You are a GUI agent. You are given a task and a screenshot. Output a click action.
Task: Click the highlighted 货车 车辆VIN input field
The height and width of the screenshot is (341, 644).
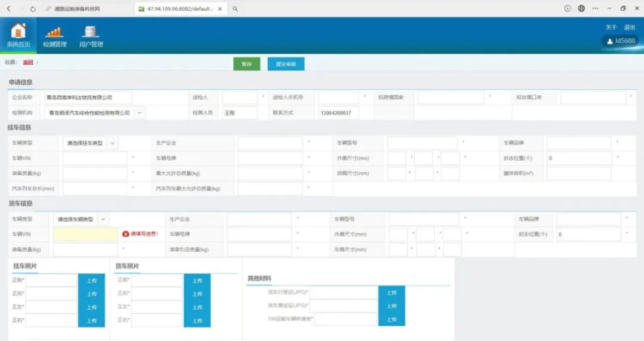(x=86, y=234)
